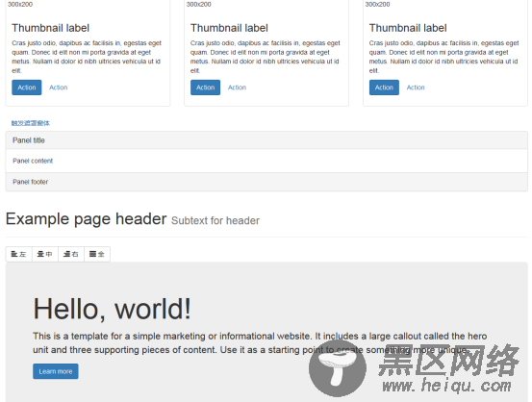Select the align center (中) button
Viewport: 532px width, 402px height.
coord(45,254)
